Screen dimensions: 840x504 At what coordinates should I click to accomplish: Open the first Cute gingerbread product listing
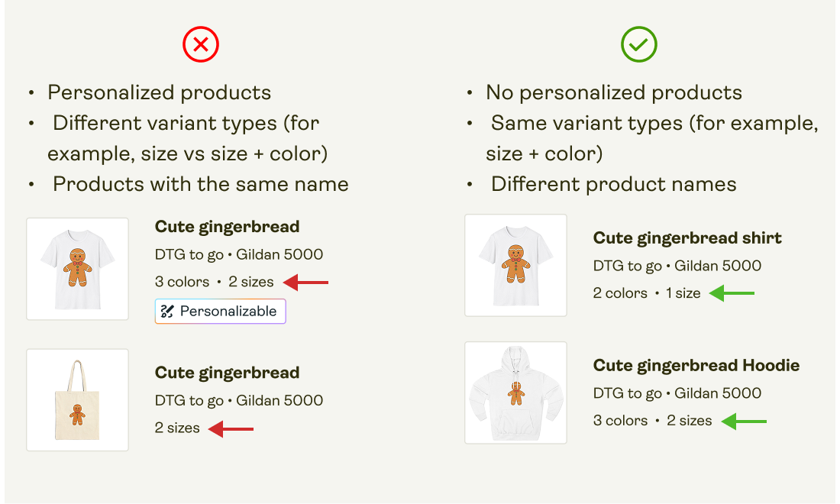[x=227, y=226]
